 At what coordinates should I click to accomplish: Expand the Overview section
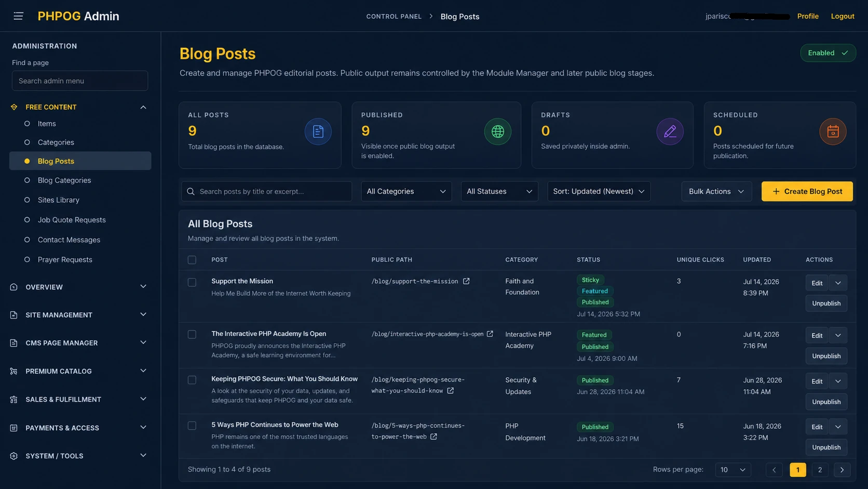tap(143, 287)
